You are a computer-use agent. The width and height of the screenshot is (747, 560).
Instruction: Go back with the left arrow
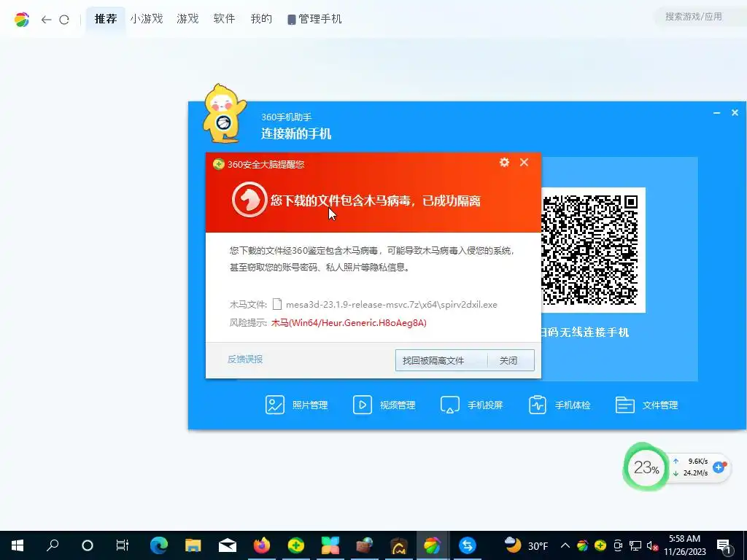pyautogui.click(x=46, y=20)
